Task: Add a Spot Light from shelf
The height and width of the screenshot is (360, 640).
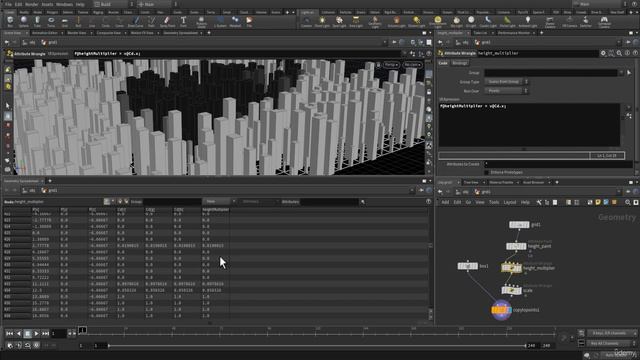Action: coord(339,22)
